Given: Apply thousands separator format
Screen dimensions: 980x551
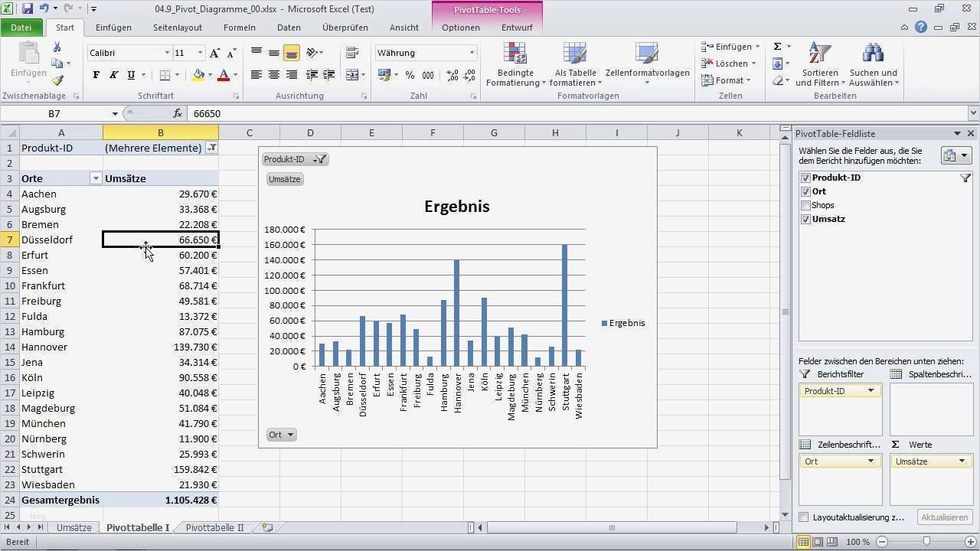Looking at the screenshot, I should point(428,75).
